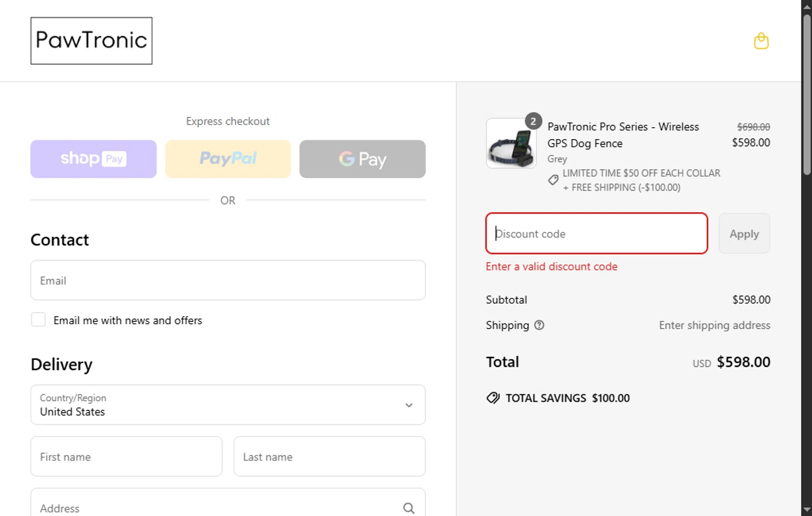812x516 pixels.
Task: Select the product title PawTronic Pro Series
Action: 623,135
